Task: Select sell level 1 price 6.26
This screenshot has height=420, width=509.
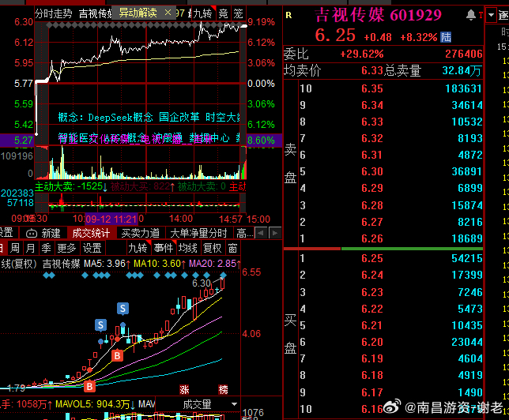Action: [372, 238]
